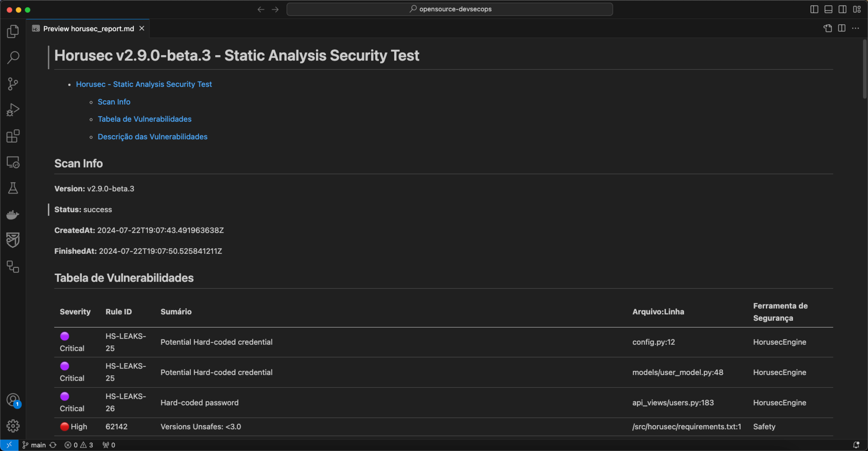Click the preview vertical scrollbar
This screenshot has width=868, height=451.
click(x=865, y=69)
